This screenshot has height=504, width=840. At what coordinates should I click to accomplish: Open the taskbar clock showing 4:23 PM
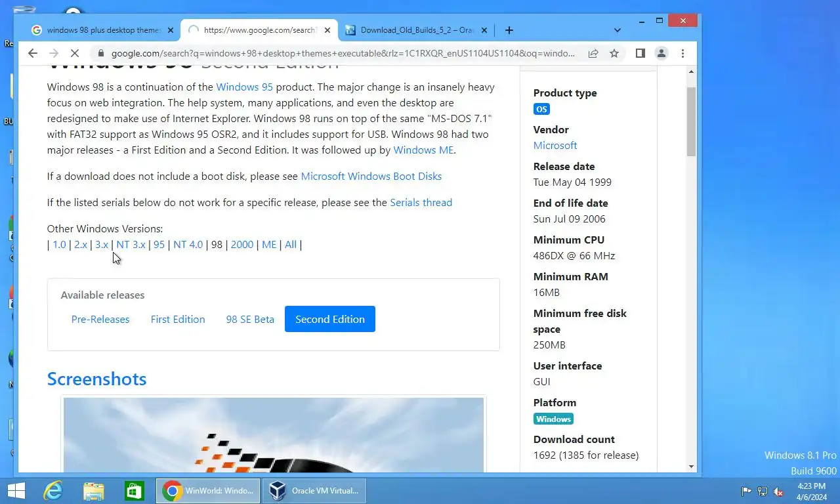(811, 492)
